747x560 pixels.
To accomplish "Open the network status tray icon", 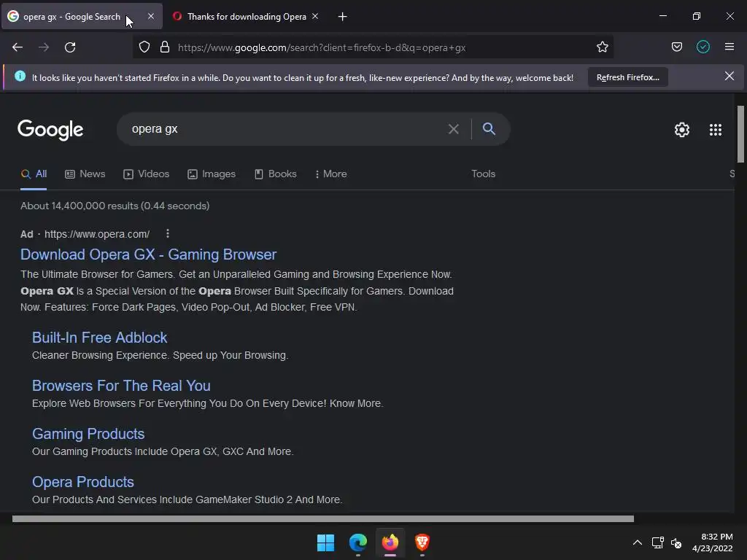I will point(658,542).
